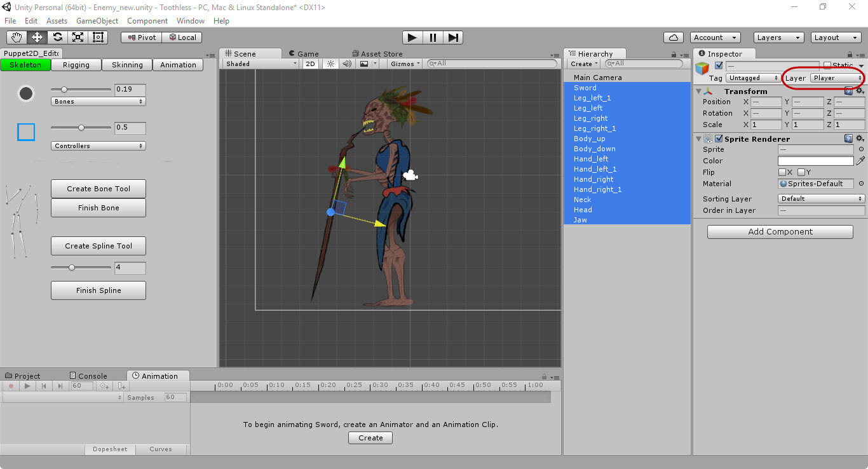The height and width of the screenshot is (469, 868).
Task: Activate the Rotate tool
Action: pyautogui.click(x=57, y=37)
